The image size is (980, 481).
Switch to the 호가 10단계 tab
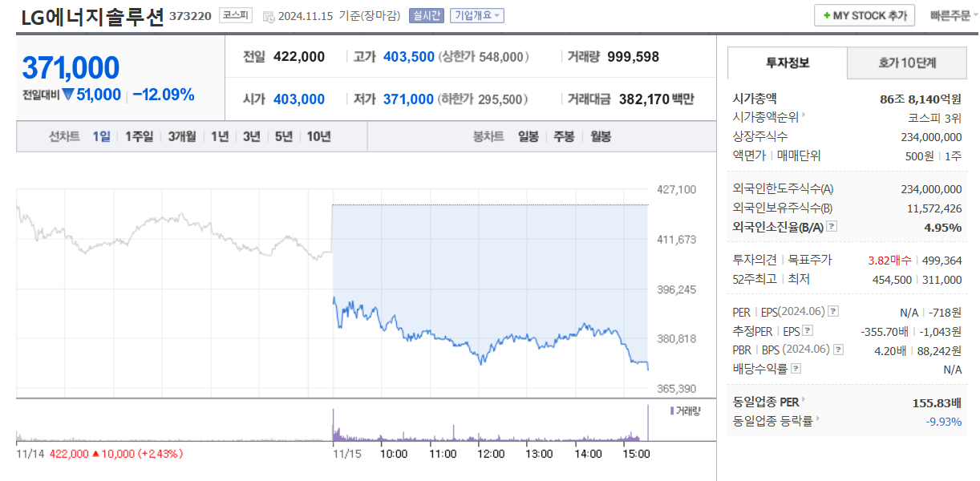[907, 63]
